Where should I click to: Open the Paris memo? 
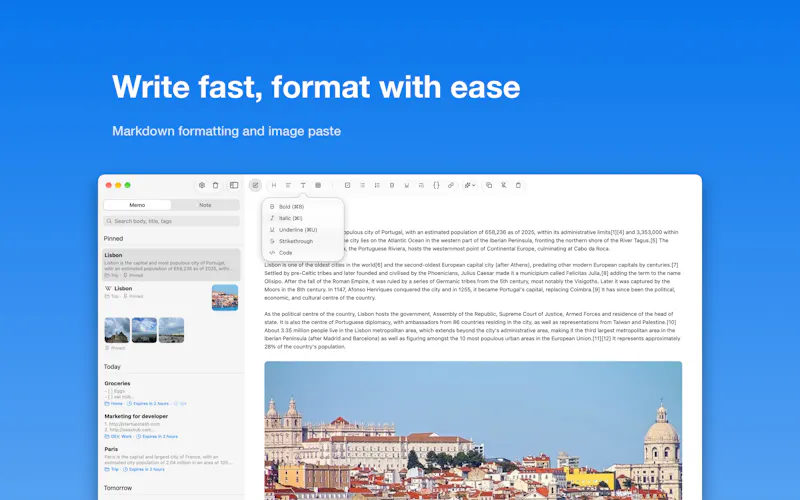coord(171,459)
